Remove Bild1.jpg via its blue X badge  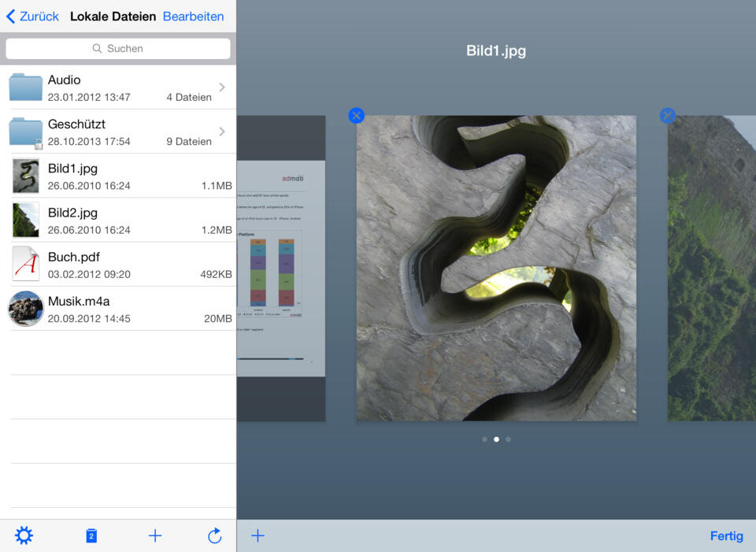tap(356, 115)
